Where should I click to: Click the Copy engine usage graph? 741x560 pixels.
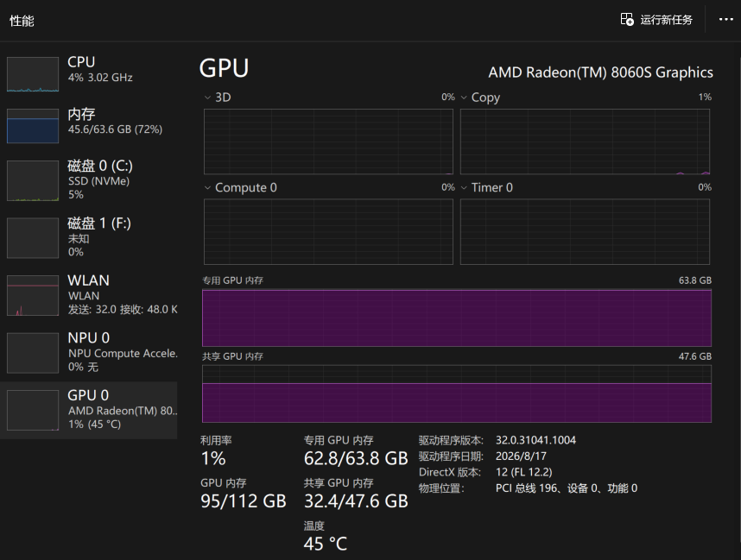tap(585, 142)
